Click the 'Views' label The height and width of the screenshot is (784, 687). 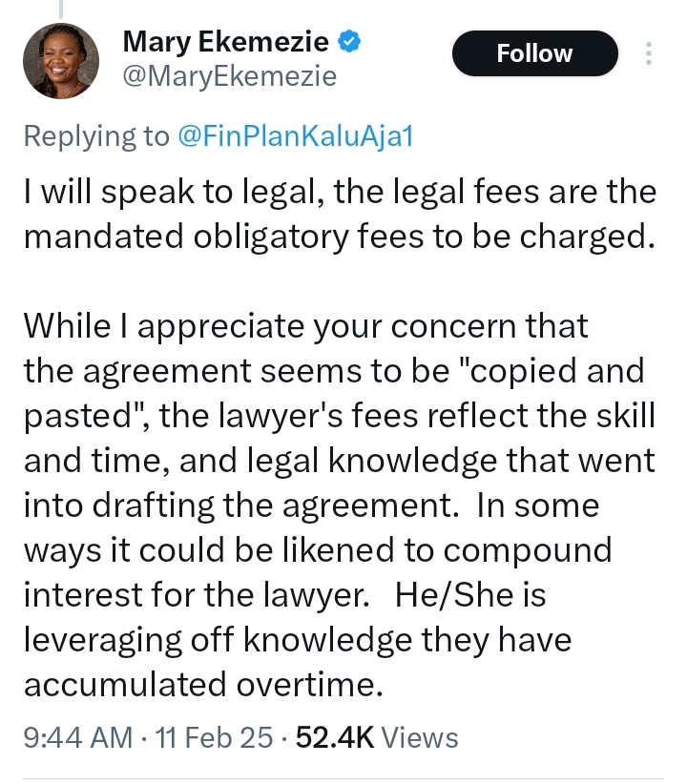[418, 737]
